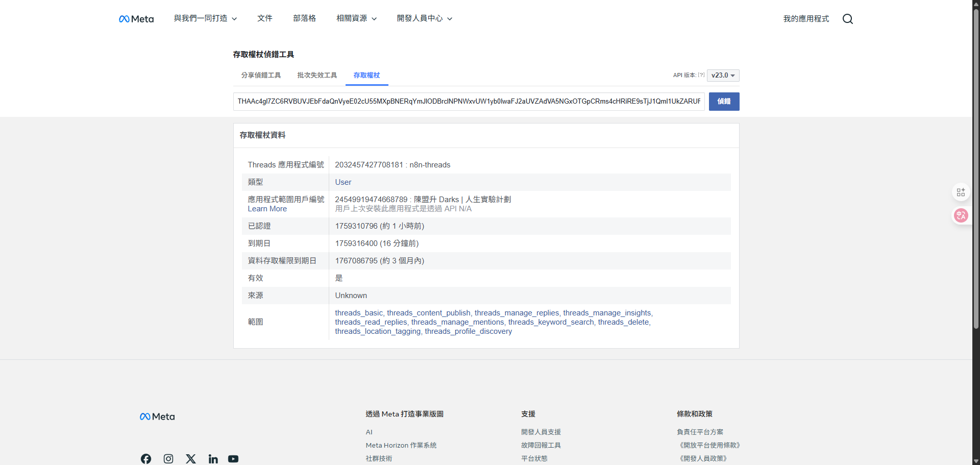Click the 偵錯 debug button
This screenshot has width=980, height=465.
pyautogui.click(x=724, y=101)
